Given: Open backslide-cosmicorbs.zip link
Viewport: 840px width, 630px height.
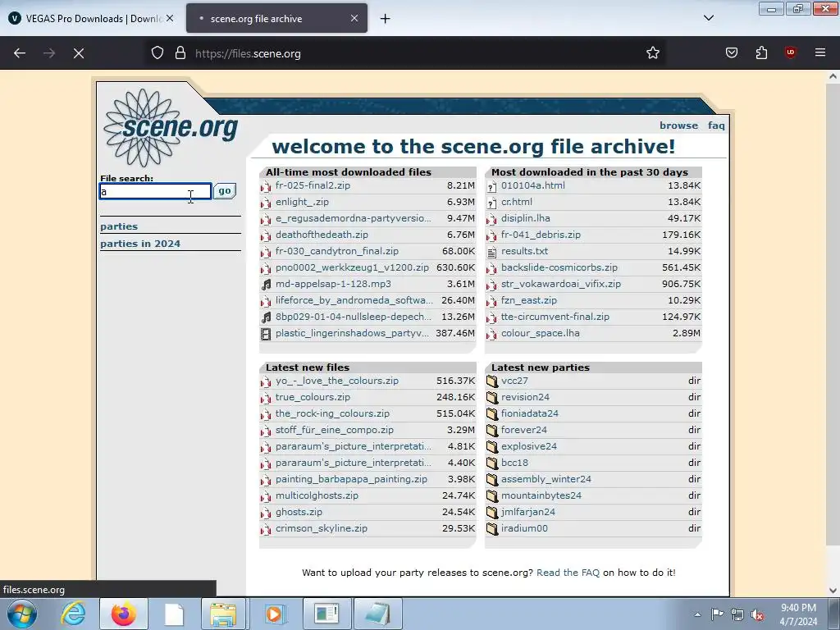Looking at the screenshot, I should coord(559,267).
